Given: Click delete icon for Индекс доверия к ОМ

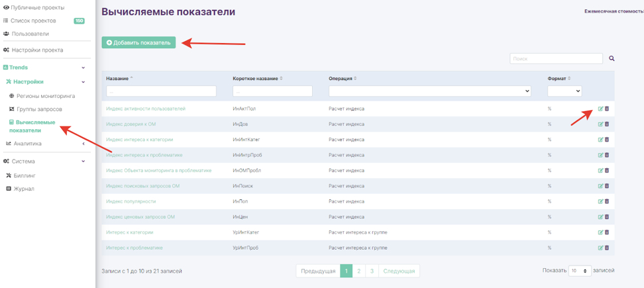Looking at the screenshot, I should [x=607, y=124].
